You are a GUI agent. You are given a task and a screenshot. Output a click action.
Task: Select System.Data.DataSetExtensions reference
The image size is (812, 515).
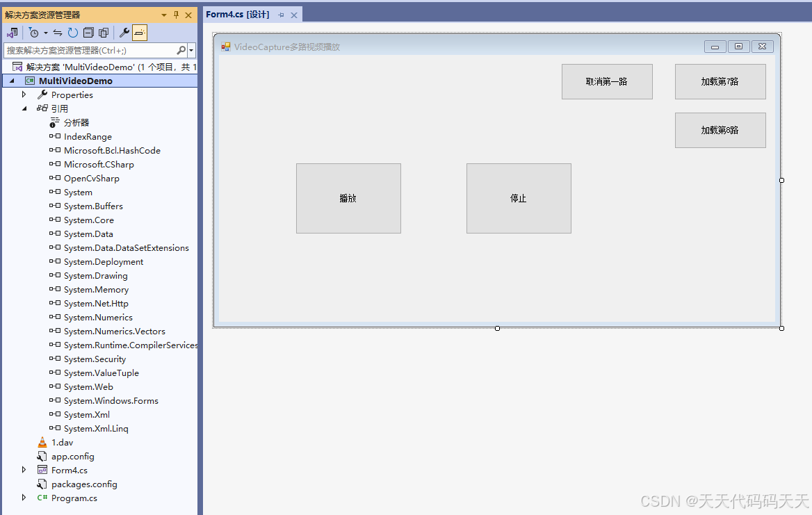[127, 248]
